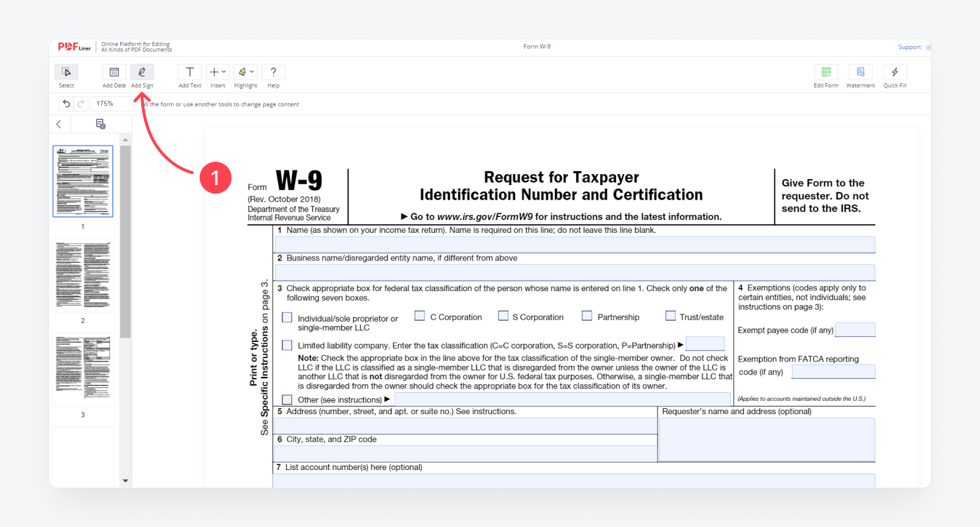Expand the Highlight dropdown arrow
Screen dimensions: 980x527
[252, 72]
